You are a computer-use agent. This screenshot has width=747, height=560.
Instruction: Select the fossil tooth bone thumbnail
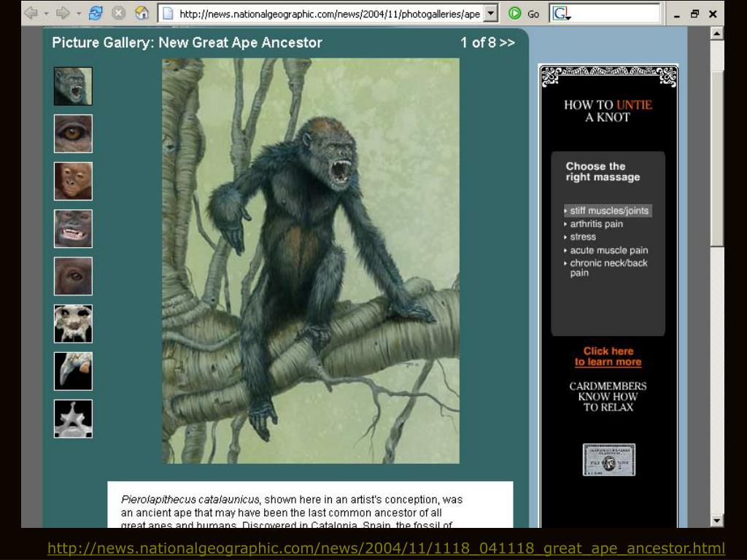(73, 371)
